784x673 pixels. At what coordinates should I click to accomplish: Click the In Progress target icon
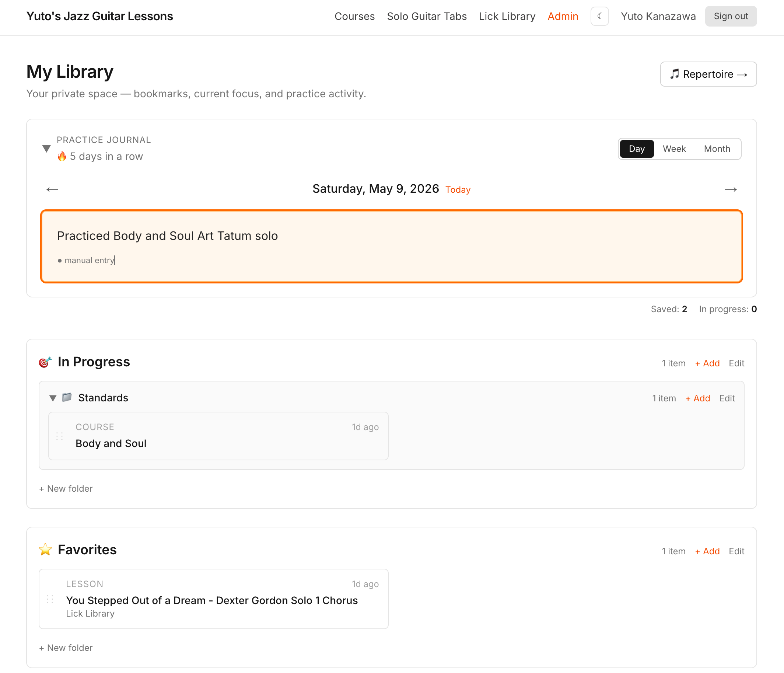point(45,362)
